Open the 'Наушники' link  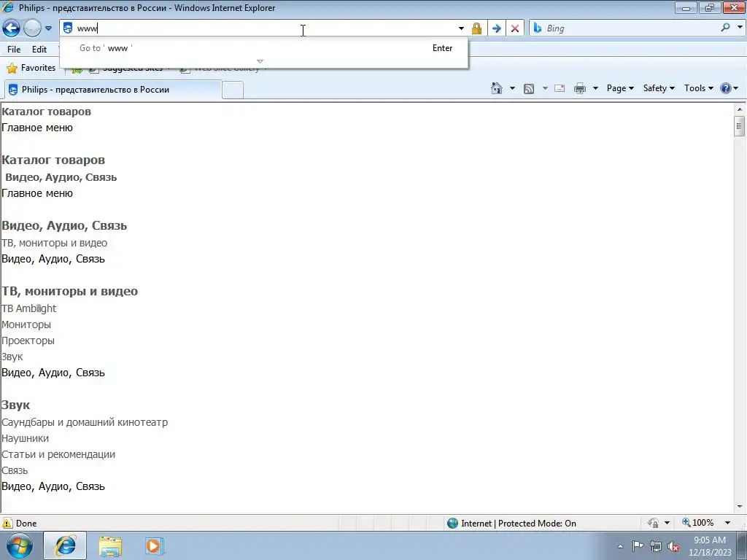[x=26, y=438]
